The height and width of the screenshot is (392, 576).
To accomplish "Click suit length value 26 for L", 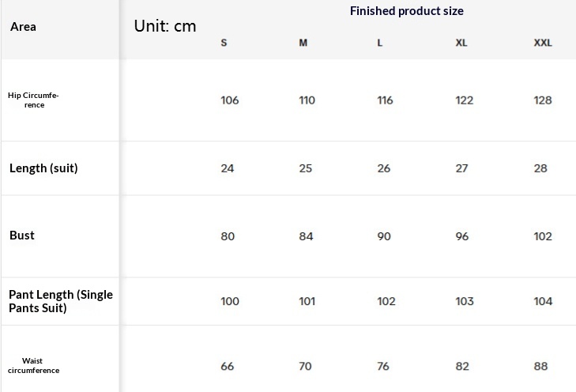I will (384, 168).
